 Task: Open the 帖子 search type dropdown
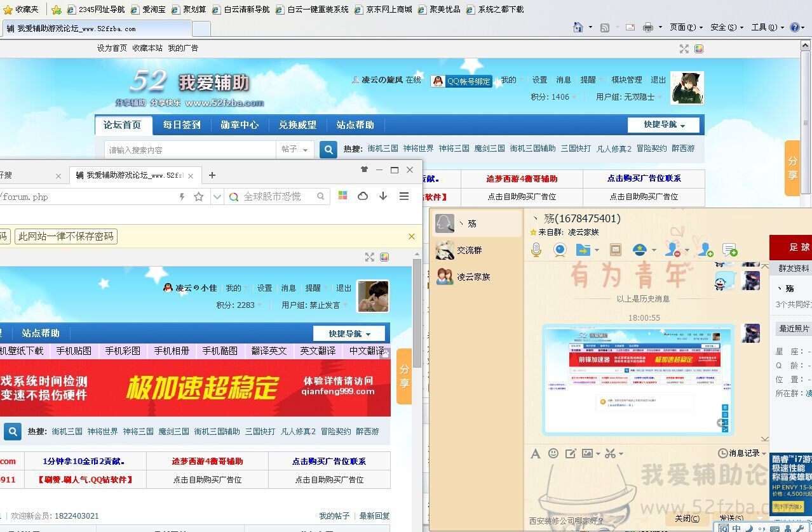(295, 149)
